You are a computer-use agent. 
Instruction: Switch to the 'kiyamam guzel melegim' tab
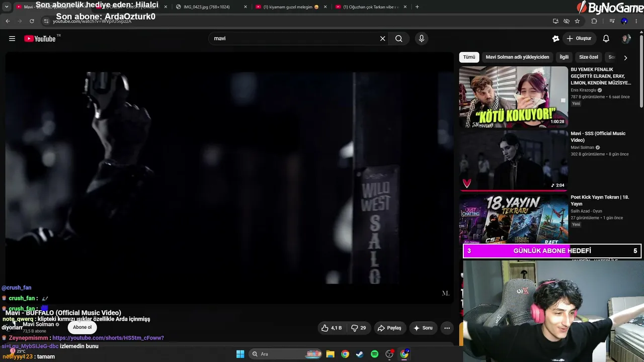pyautogui.click(x=291, y=7)
